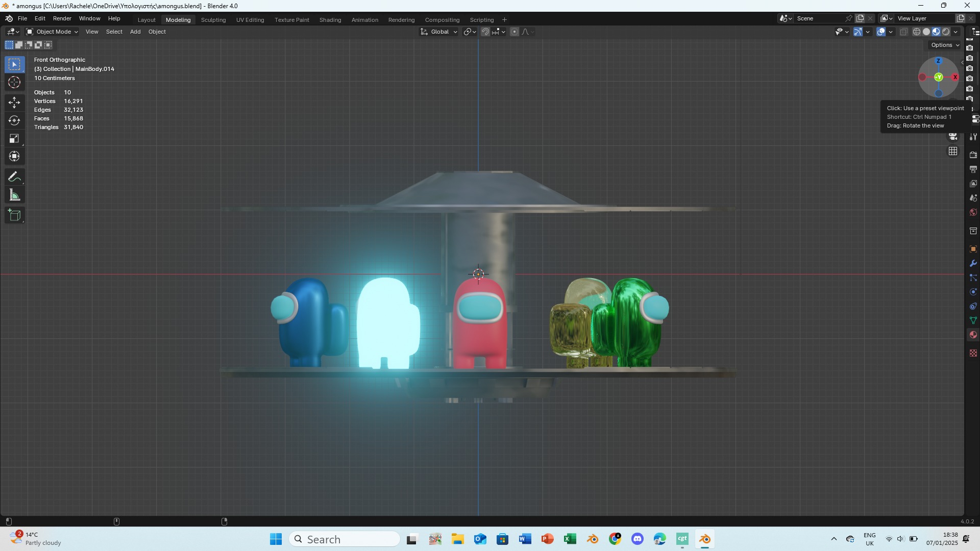Toggle X-ray mode
This screenshot has width=980, height=551.
coord(903,32)
